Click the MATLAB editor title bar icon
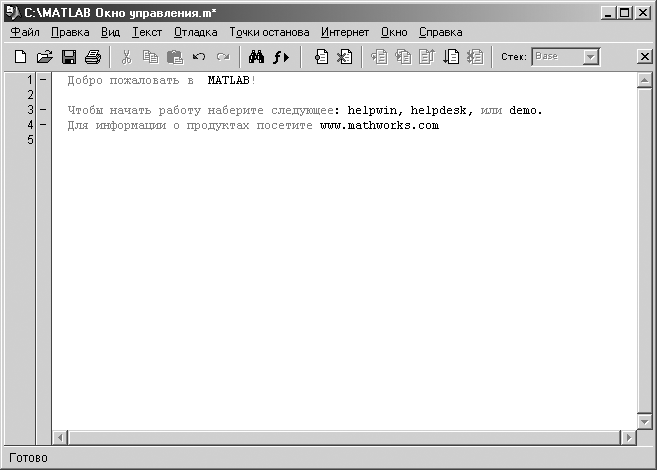Viewport: 657px width, 470px height. tap(13, 13)
